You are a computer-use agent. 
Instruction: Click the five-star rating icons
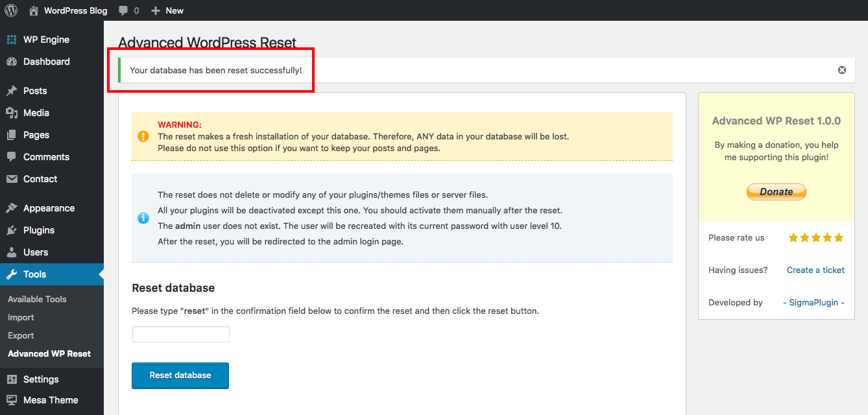click(x=816, y=238)
